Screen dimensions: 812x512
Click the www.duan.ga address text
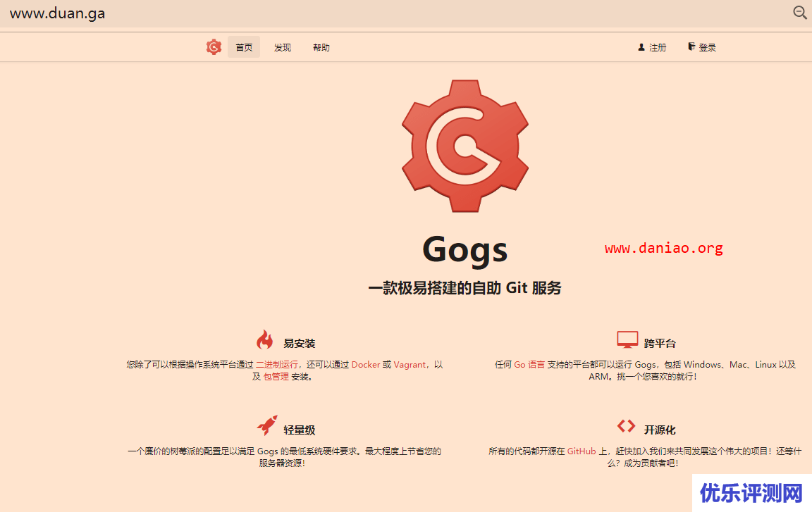click(x=58, y=13)
